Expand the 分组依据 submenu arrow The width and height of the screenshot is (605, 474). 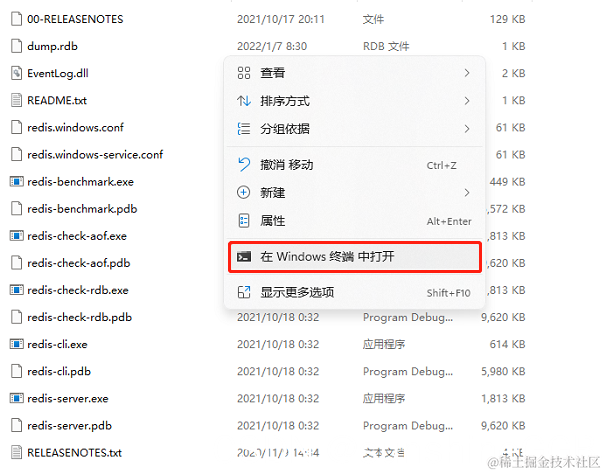click(x=467, y=129)
